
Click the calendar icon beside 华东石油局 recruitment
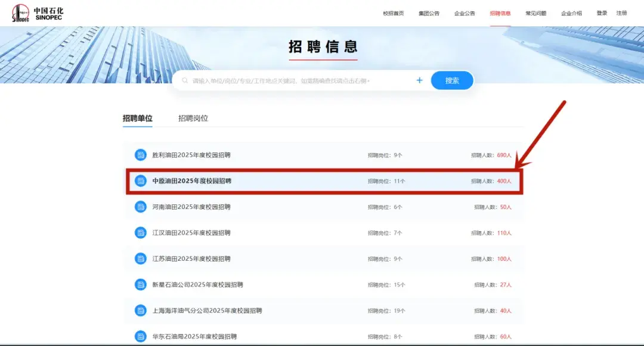click(x=140, y=336)
